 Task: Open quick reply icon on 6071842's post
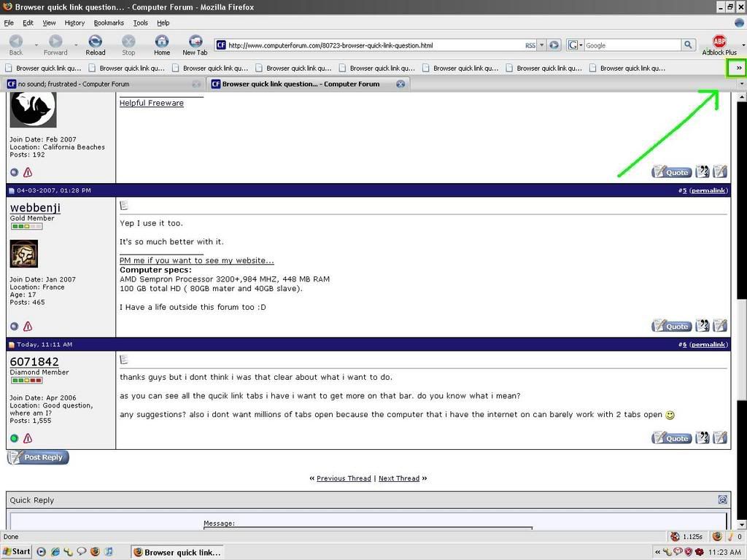coord(720,438)
